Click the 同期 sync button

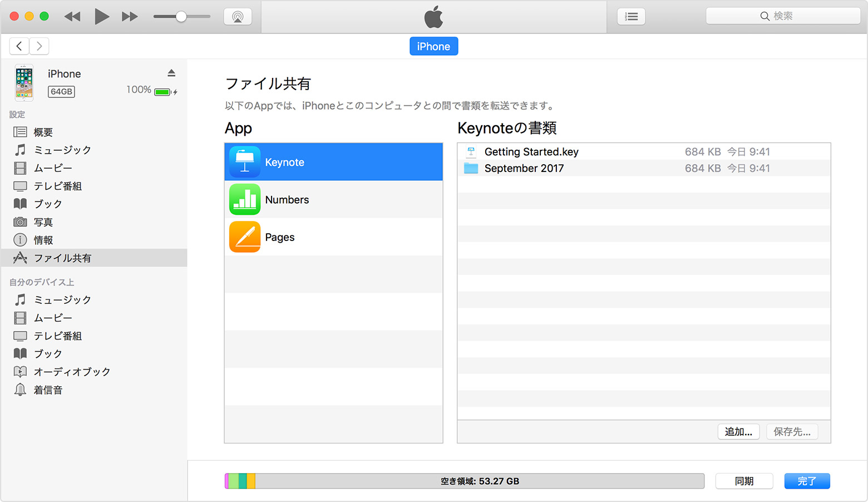[744, 481]
